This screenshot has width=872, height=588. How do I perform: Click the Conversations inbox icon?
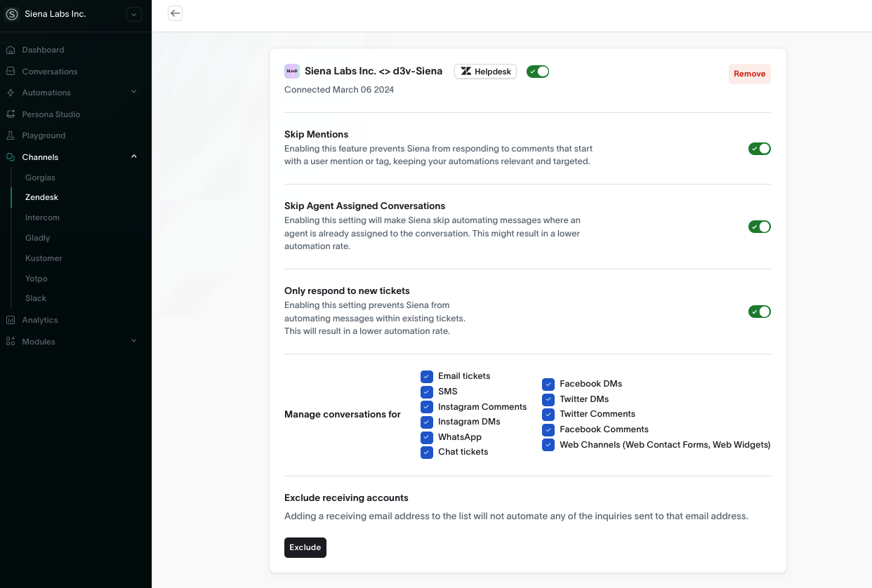click(11, 72)
